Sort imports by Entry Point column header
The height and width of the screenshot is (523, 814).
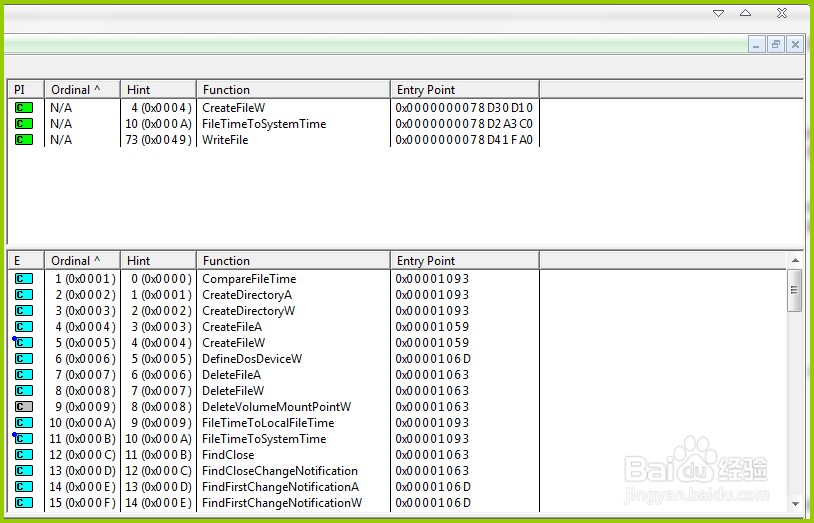(x=465, y=89)
